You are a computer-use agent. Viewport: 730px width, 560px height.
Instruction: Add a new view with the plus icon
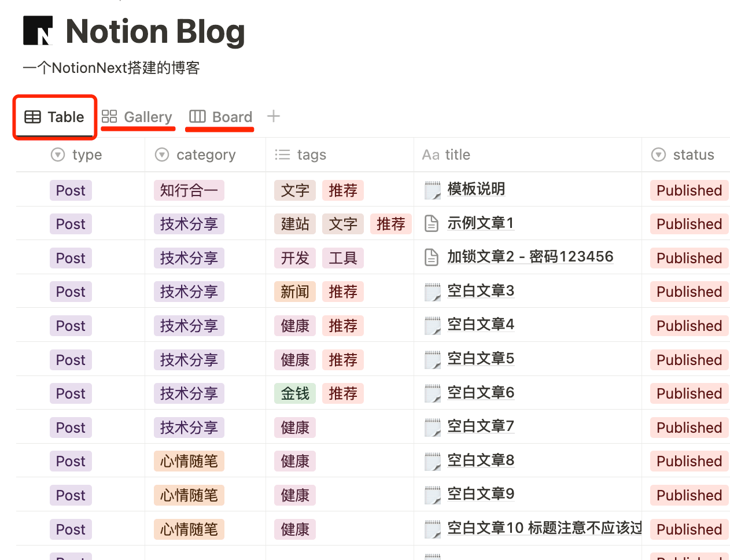(x=274, y=116)
